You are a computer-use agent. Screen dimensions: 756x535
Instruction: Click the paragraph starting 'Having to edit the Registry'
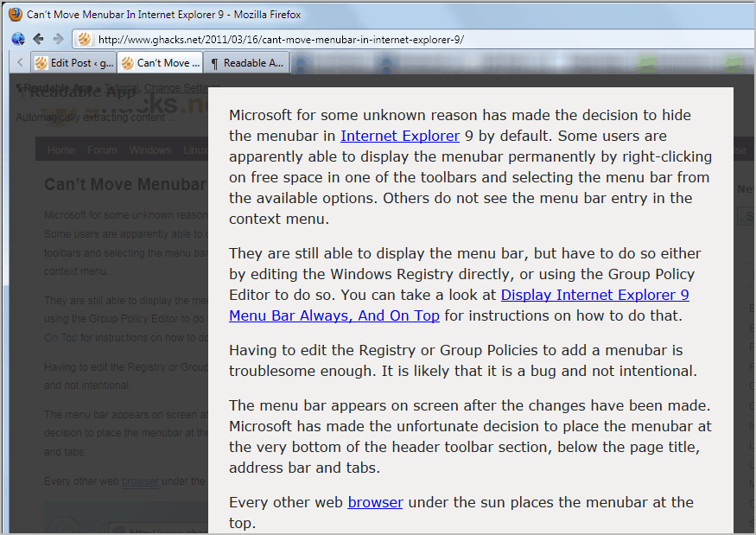[x=463, y=360]
